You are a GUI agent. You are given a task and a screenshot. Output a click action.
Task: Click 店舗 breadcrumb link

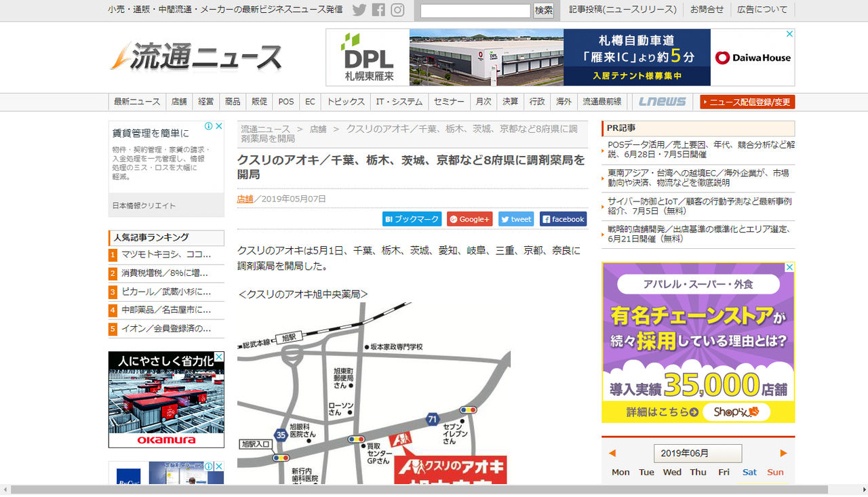point(318,129)
